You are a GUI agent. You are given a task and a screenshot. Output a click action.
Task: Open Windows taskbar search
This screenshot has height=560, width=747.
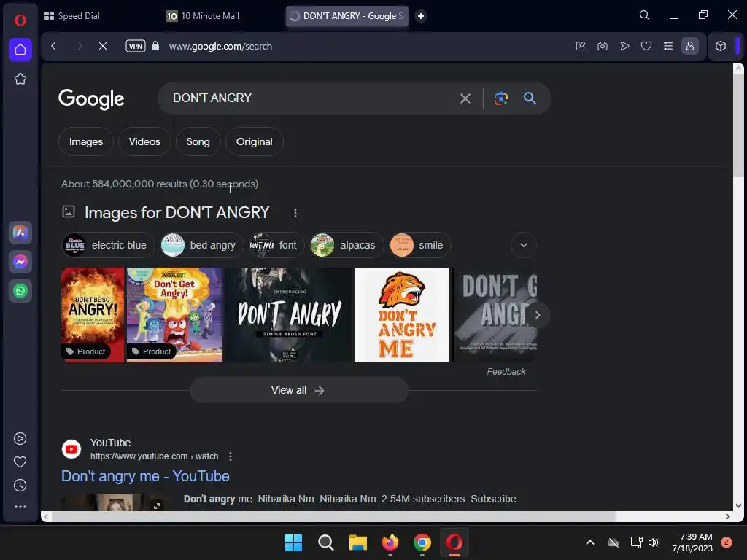326,542
